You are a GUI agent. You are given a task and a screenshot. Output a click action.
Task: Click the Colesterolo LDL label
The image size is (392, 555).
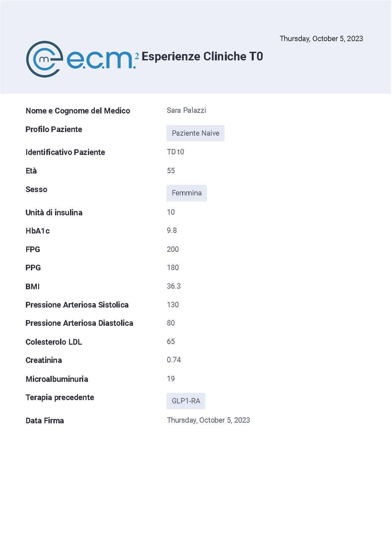(x=54, y=342)
